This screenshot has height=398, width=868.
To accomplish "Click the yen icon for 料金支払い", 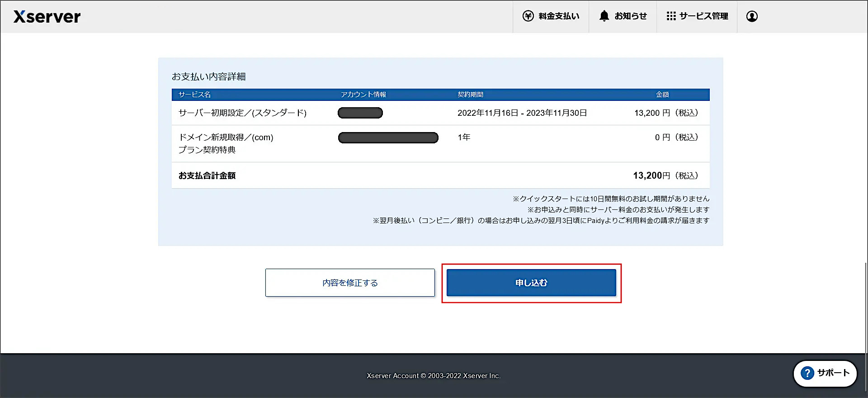I will [x=528, y=16].
